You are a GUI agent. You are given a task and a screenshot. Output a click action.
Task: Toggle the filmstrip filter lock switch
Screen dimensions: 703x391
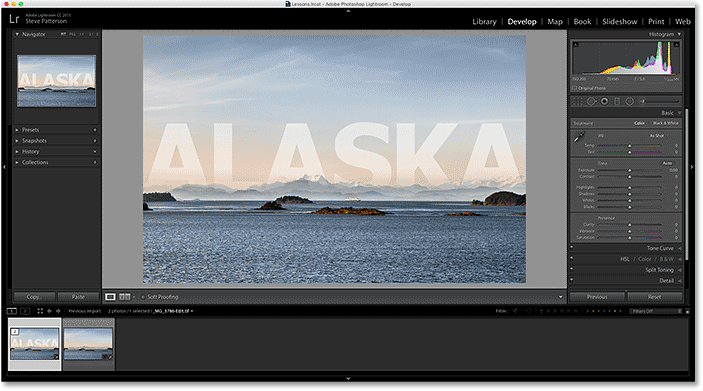coord(687,311)
